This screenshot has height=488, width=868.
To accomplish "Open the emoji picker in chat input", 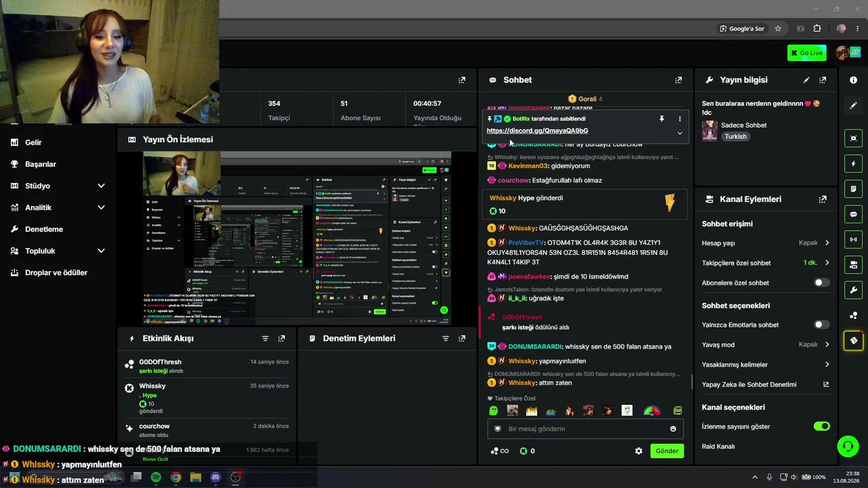I will pos(673,428).
